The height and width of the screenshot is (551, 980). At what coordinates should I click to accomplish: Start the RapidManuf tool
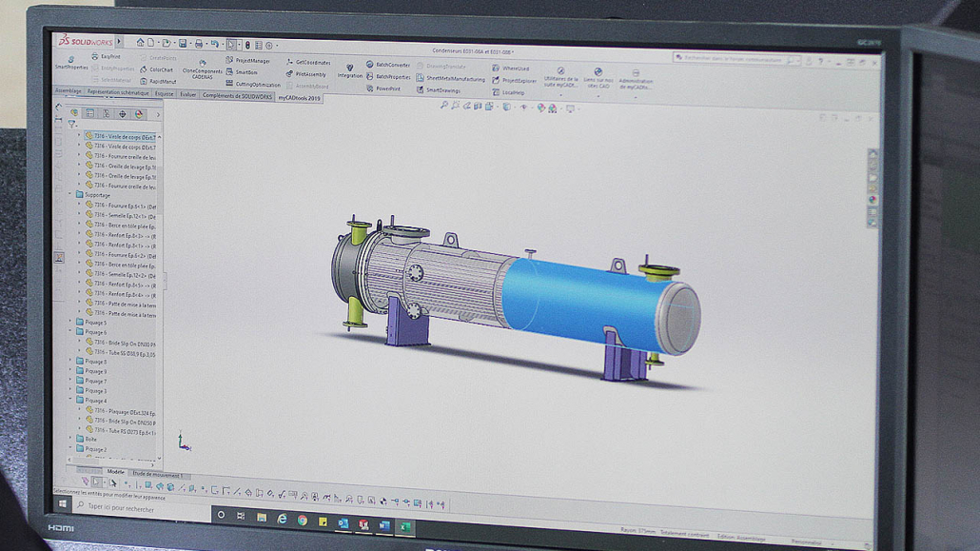pos(158,81)
